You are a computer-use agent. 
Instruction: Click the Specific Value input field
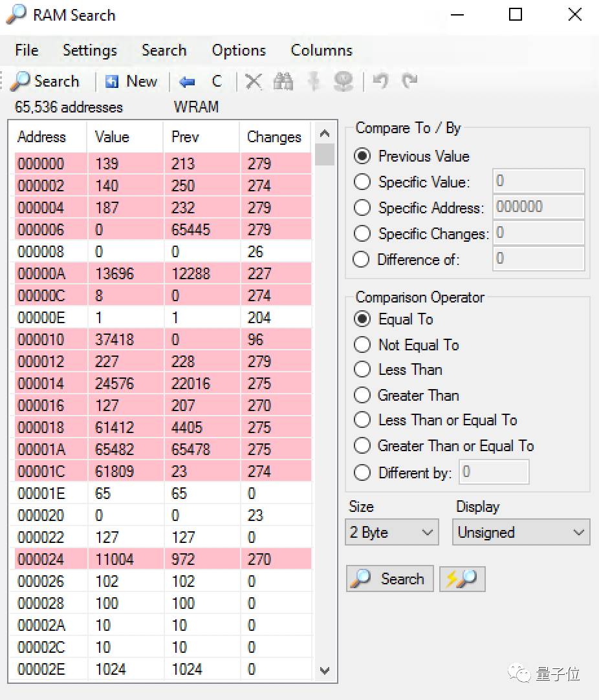[539, 181]
